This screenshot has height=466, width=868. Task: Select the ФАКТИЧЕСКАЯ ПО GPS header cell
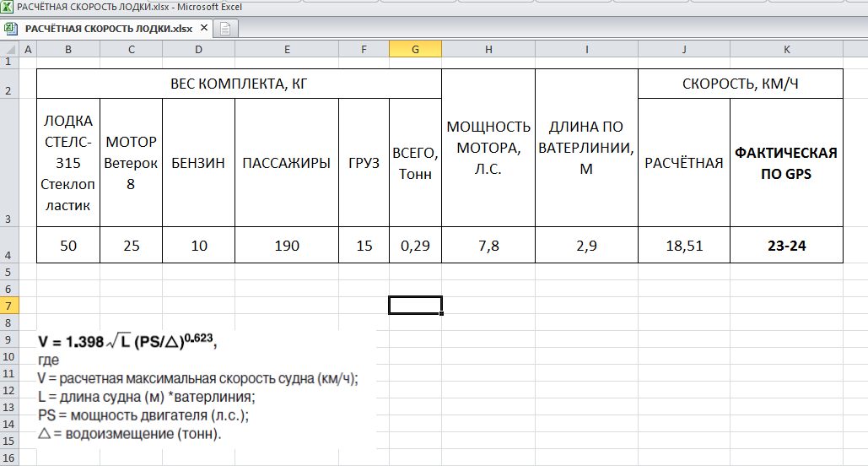coord(786,163)
